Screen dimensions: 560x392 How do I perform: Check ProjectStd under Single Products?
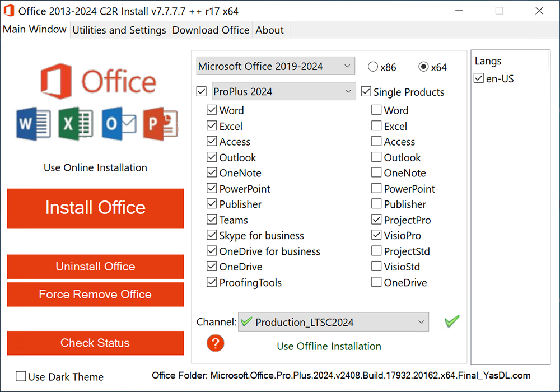click(376, 251)
